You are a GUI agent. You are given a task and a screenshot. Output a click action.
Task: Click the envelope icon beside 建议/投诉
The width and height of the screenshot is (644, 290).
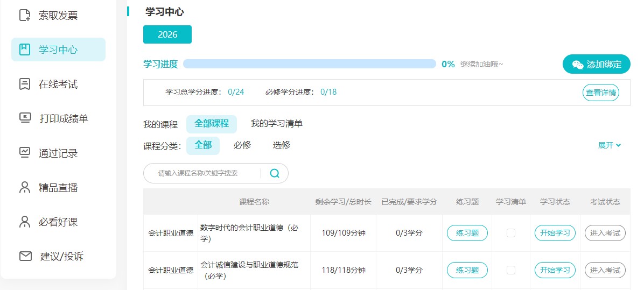point(25,256)
